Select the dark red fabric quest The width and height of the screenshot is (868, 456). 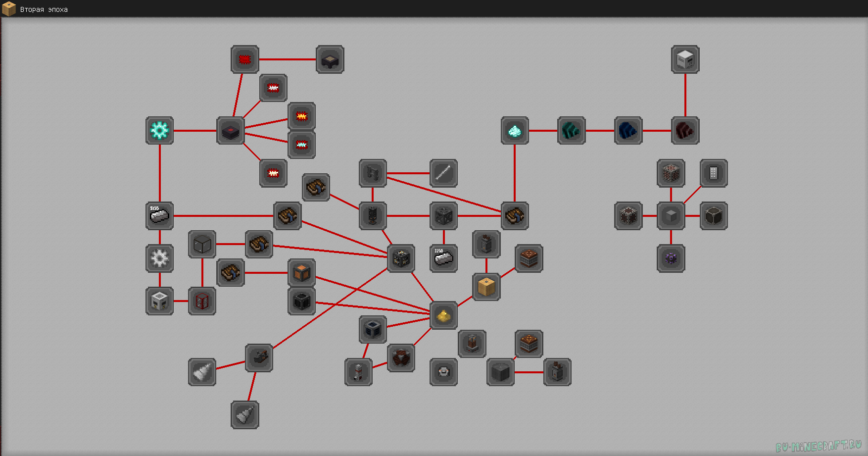click(x=685, y=131)
